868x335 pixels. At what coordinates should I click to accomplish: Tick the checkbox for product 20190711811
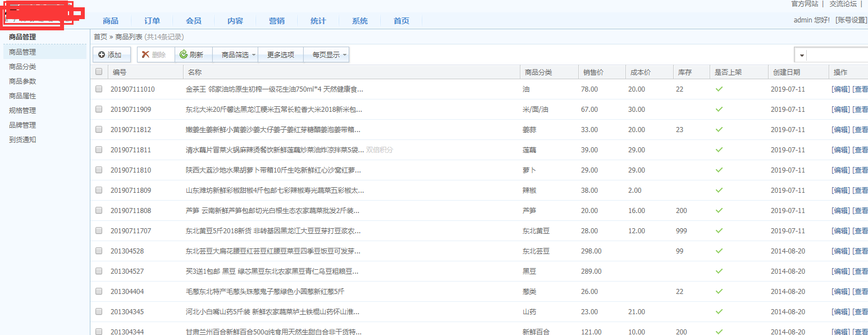point(99,150)
